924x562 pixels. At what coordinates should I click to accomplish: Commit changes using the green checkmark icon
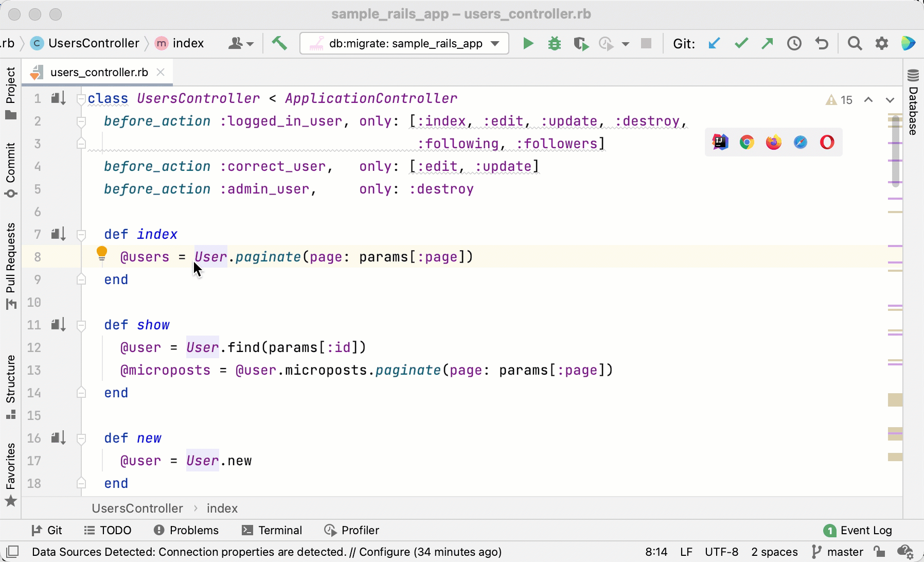[741, 43]
